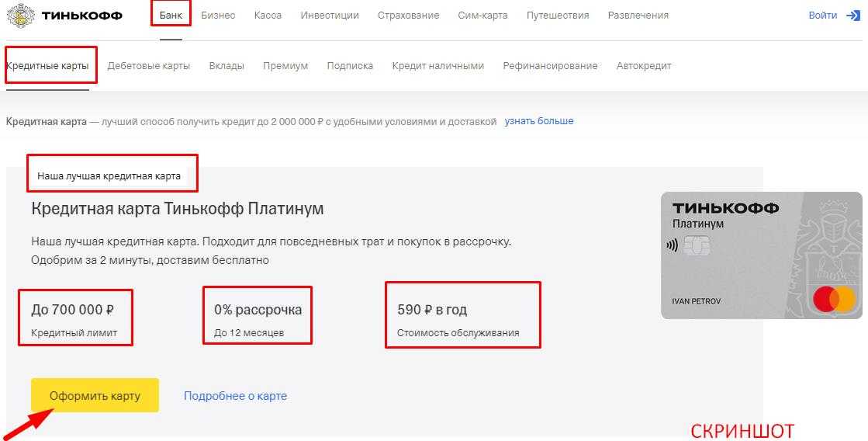Open the Касса menu item
Viewport: 868px width, 441px height.
click(x=268, y=16)
